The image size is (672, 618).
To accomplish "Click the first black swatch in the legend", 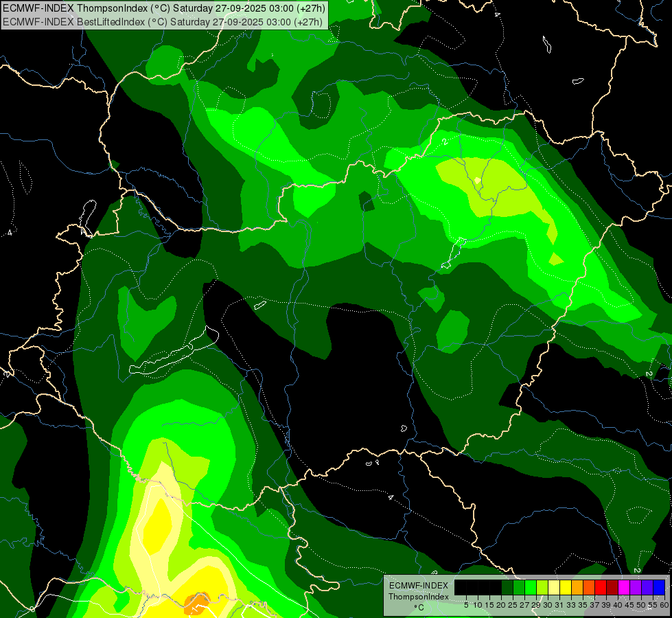I will 460,587.
